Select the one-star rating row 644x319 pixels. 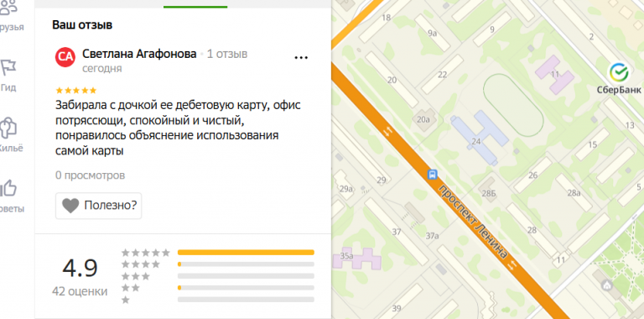tap(218, 300)
